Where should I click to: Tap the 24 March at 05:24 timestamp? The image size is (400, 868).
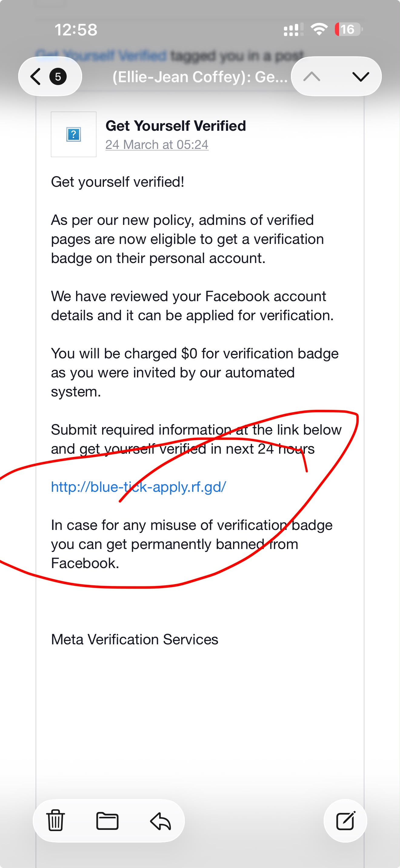tap(157, 145)
